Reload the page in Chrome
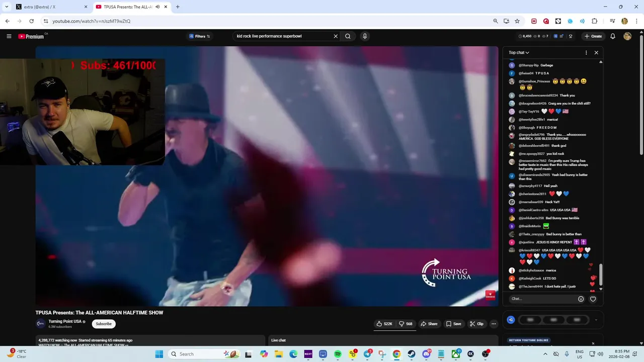This screenshot has height=362, width=644. coord(31,21)
